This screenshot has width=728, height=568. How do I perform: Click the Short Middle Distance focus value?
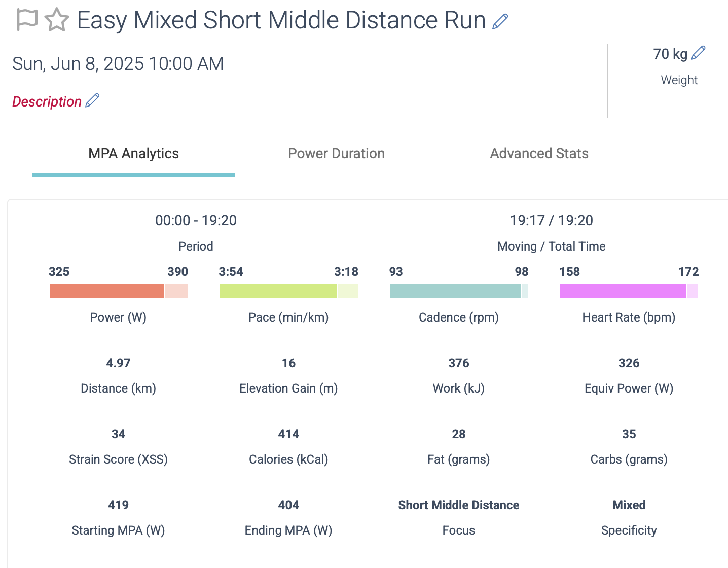pyautogui.click(x=459, y=505)
